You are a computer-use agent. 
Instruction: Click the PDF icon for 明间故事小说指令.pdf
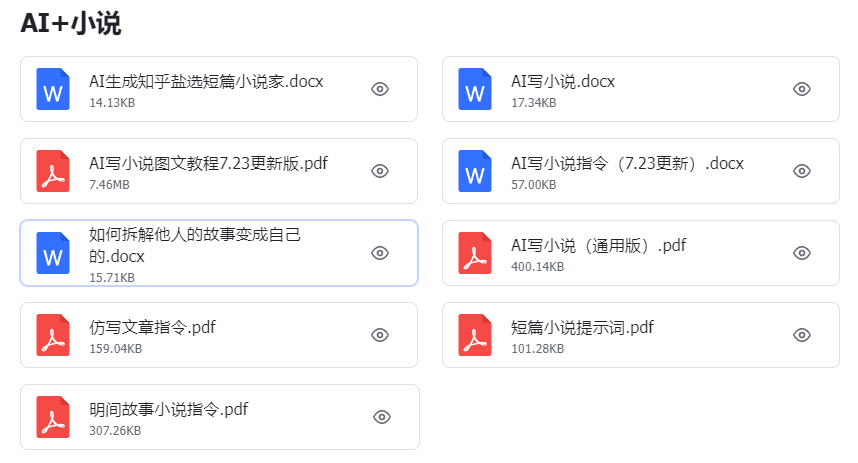tap(53, 417)
